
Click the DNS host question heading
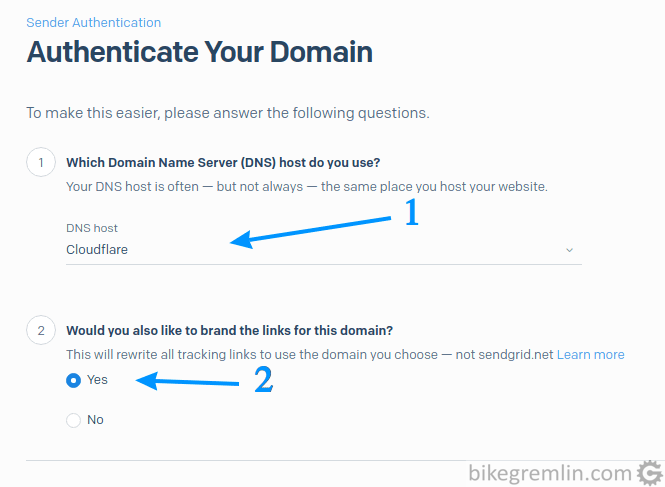(223, 162)
